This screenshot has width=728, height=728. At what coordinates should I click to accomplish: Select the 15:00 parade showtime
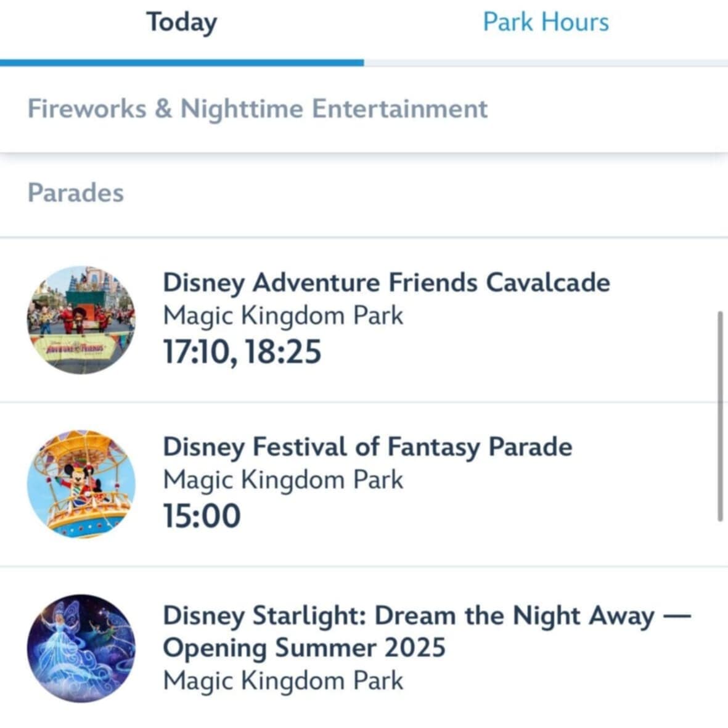coord(202,516)
